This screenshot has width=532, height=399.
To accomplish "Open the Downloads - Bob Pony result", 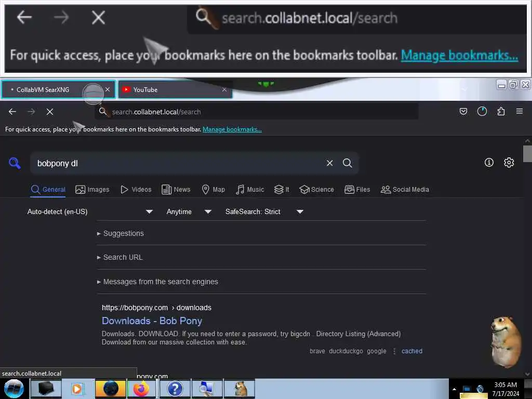I will point(152,321).
